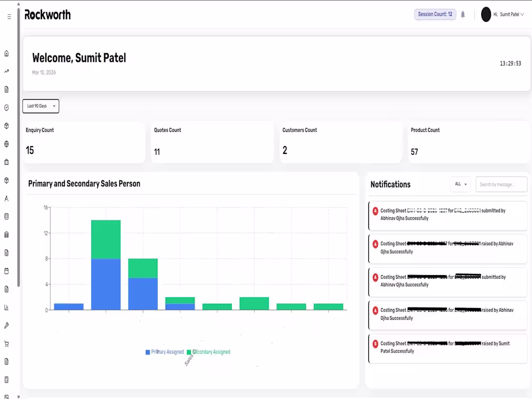The image size is (532, 399).
Task: Open the ALL notifications filter dropdown
Action: (x=460, y=184)
